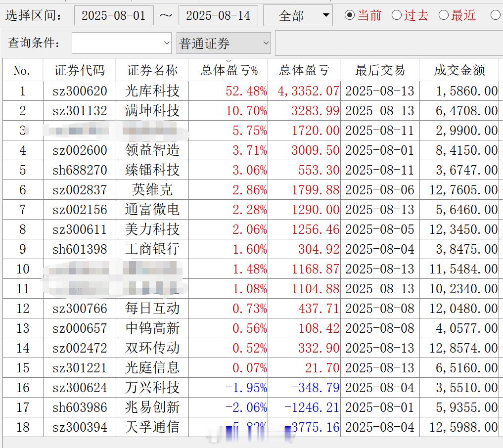This screenshot has width=503, height=448.
Task: Click the 0.07% profit cell
Action: 229,368
